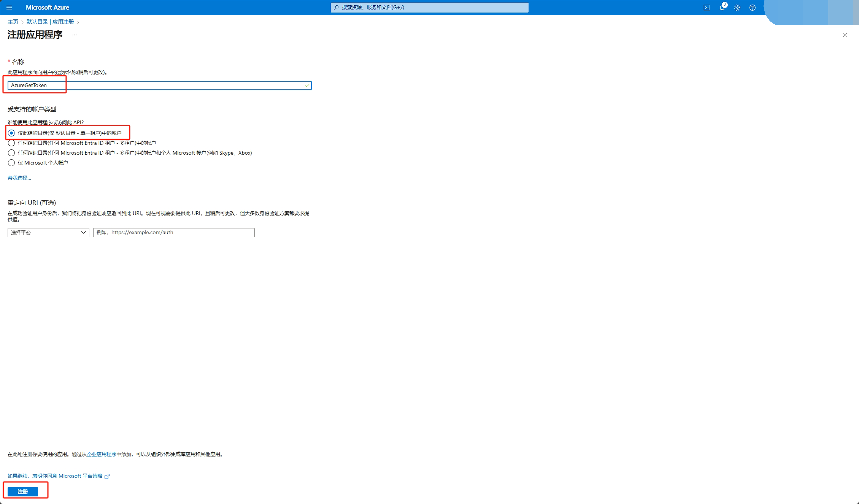
Task: Open Cloud Shell from the top bar
Action: 707,8
